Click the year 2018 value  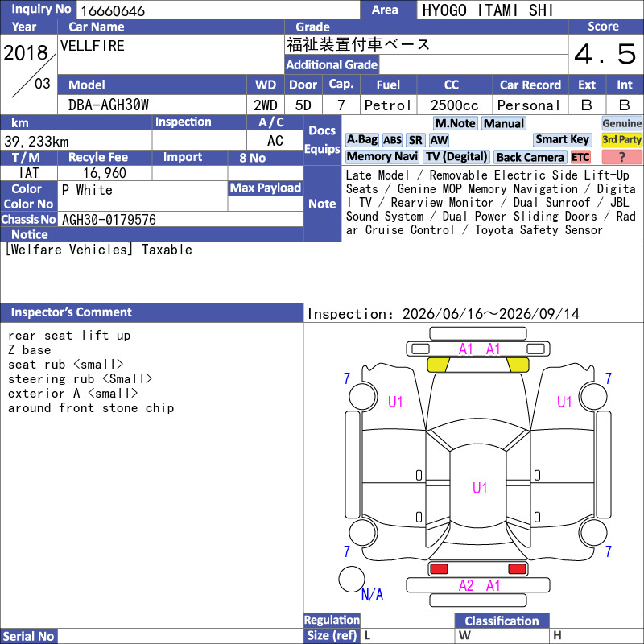coord(26,53)
